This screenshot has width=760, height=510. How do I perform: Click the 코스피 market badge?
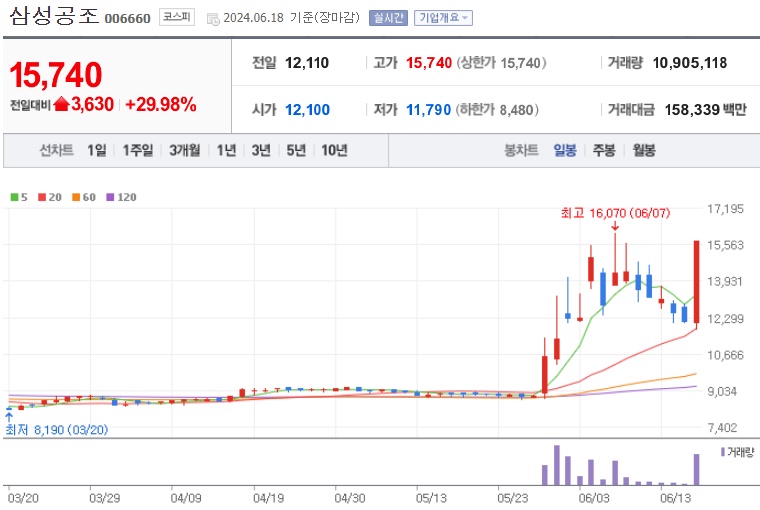(177, 17)
